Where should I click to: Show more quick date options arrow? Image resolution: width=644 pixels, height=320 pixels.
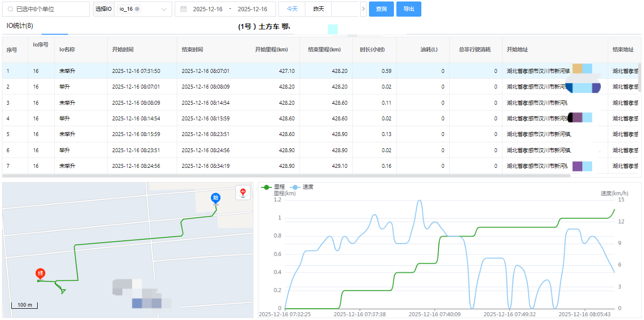[x=363, y=9]
